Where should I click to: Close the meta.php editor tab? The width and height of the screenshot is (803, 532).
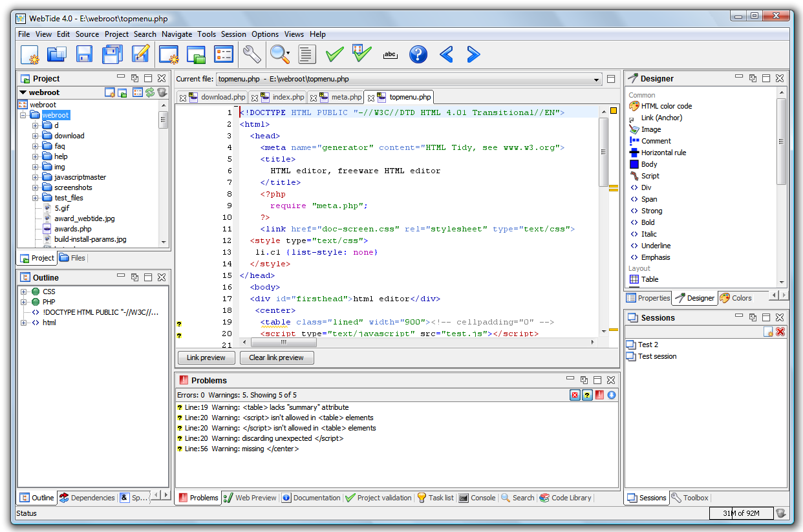pyautogui.click(x=314, y=98)
